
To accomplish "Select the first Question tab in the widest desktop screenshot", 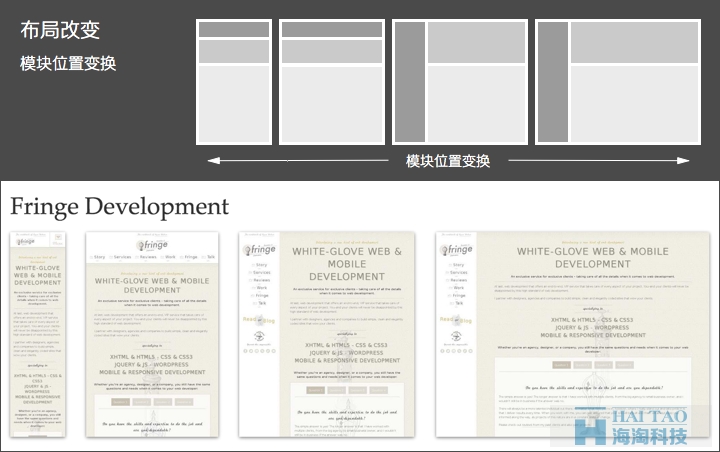I will pyautogui.click(x=561, y=365).
